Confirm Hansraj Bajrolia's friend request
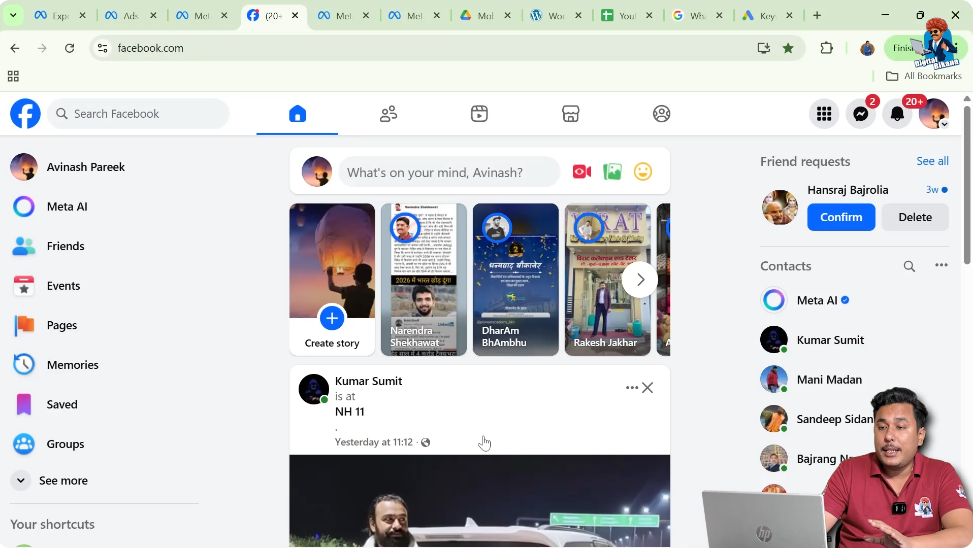The width and height of the screenshot is (976, 549). (x=841, y=217)
